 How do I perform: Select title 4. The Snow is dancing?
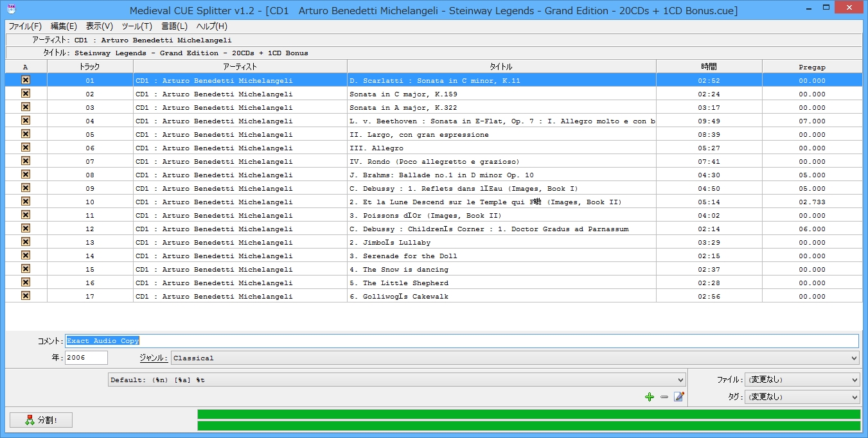(x=502, y=269)
